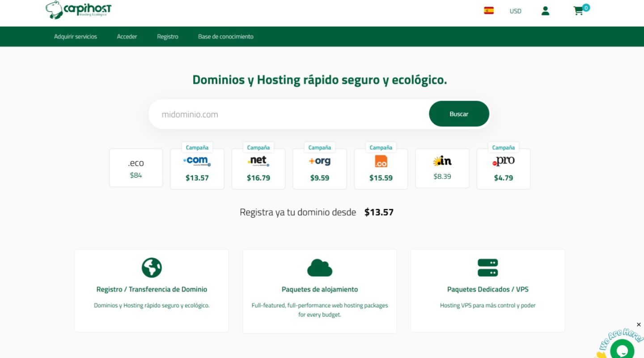Select the .org domain logo card
This screenshot has width=644, height=358.
tap(319, 168)
